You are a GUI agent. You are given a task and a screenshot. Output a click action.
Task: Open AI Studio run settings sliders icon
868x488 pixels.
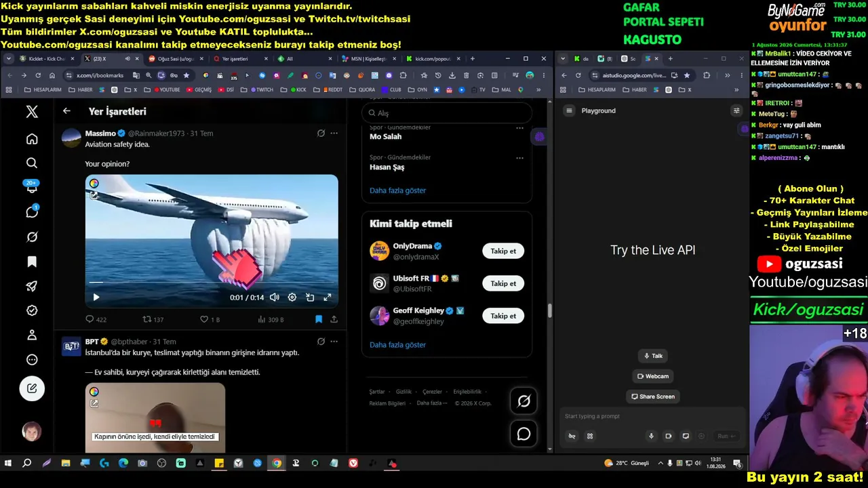pyautogui.click(x=736, y=110)
